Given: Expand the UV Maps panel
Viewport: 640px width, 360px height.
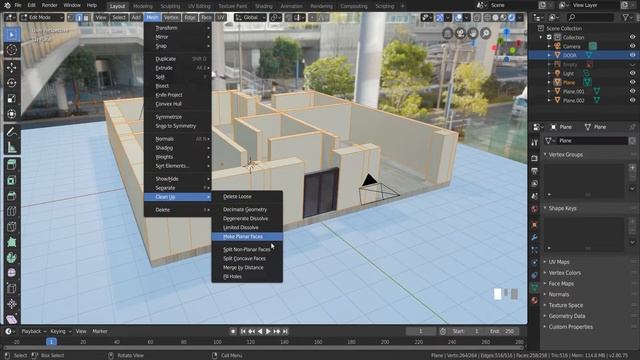Looking at the screenshot, I should pyautogui.click(x=559, y=262).
